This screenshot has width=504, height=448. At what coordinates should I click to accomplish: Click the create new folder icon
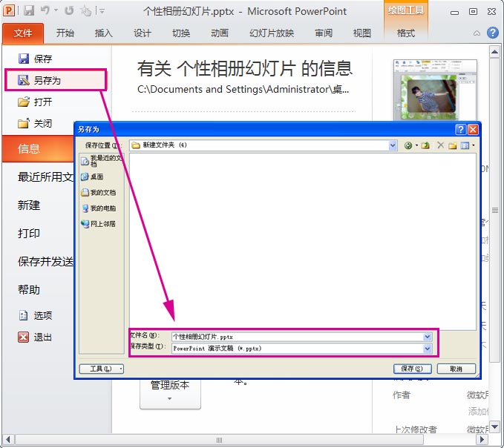click(x=453, y=146)
